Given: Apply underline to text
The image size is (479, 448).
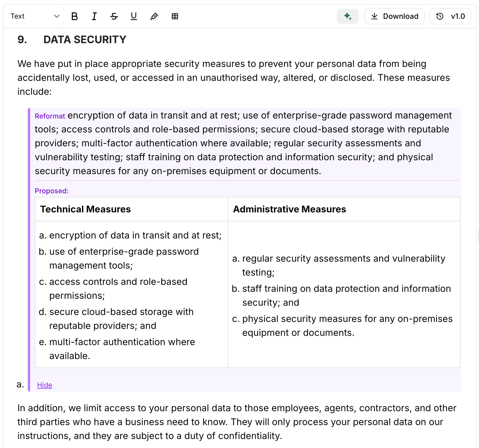Looking at the screenshot, I should [134, 17].
